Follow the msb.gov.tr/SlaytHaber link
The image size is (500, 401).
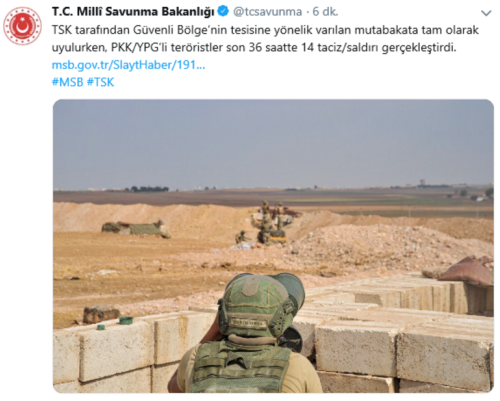coord(128,65)
